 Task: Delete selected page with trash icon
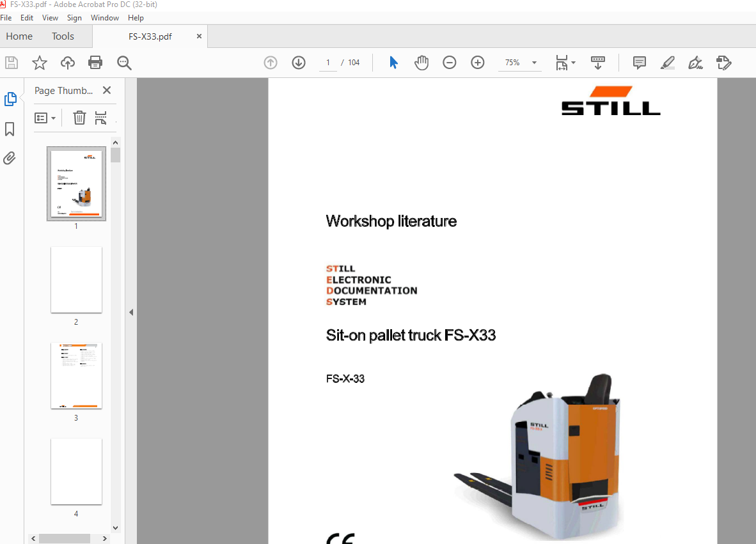[x=79, y=118]
